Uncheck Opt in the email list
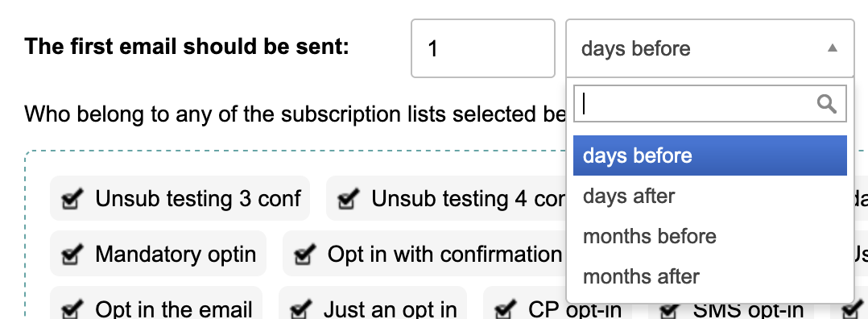The width and height of the screenshot is (868, 319). pyautogui.click(x=72, y=309)
